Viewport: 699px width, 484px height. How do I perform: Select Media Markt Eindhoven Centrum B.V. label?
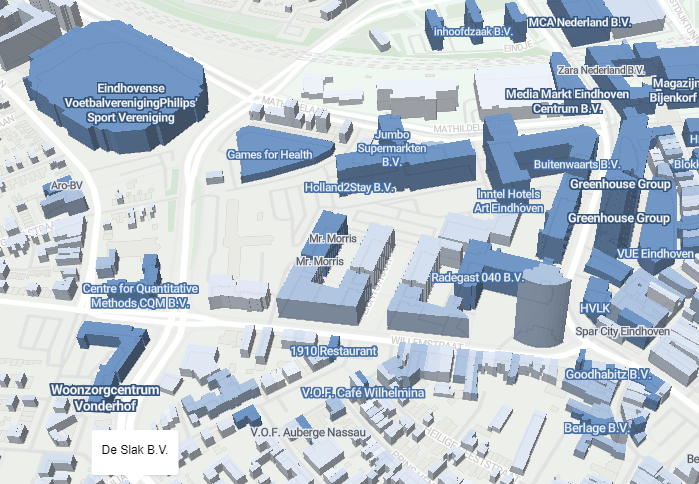[567, 101]
